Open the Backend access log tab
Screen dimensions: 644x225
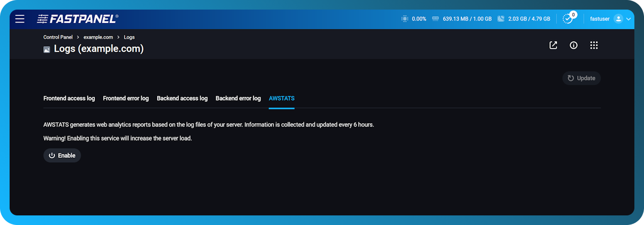pos(182,98)
